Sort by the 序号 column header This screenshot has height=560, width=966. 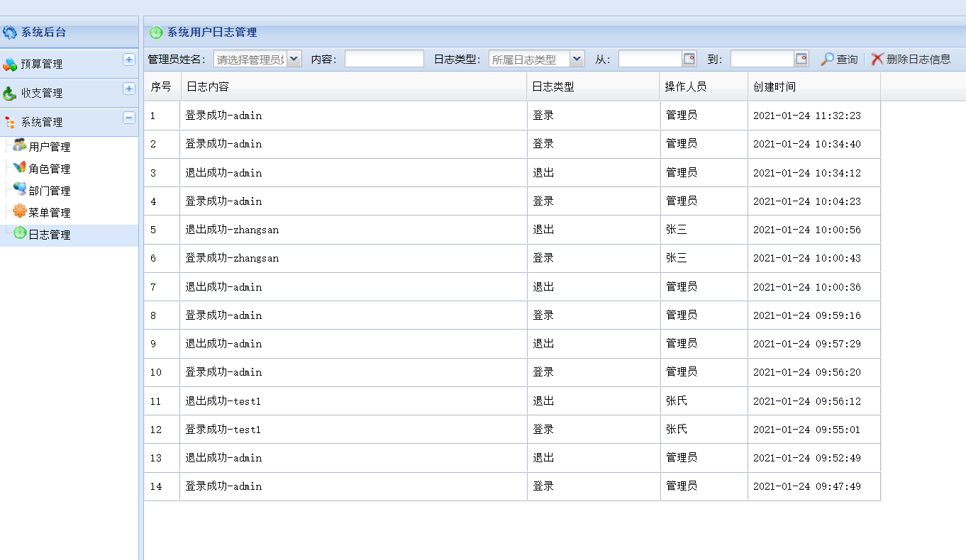(162, 86)
